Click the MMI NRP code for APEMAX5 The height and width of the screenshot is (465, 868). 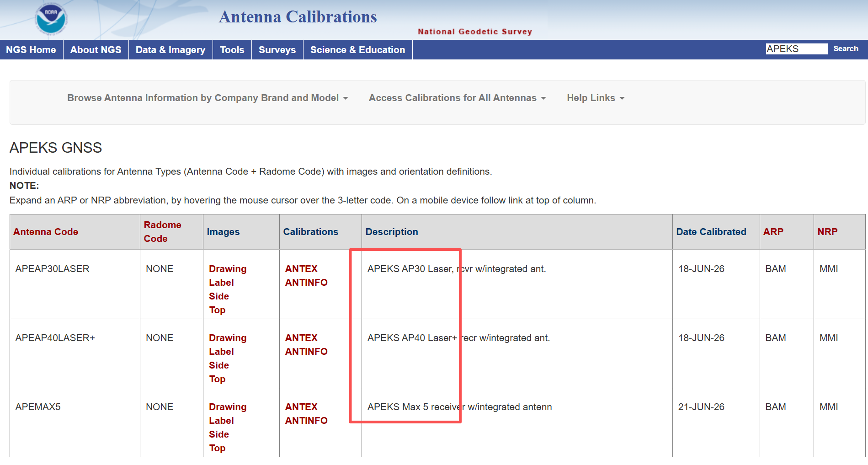(x=829, y=407)
